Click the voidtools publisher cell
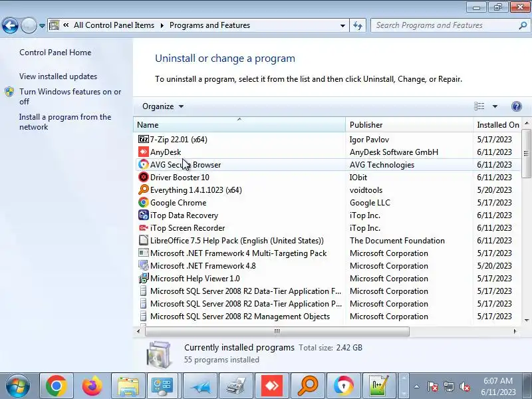 click(x=366, y=190)
